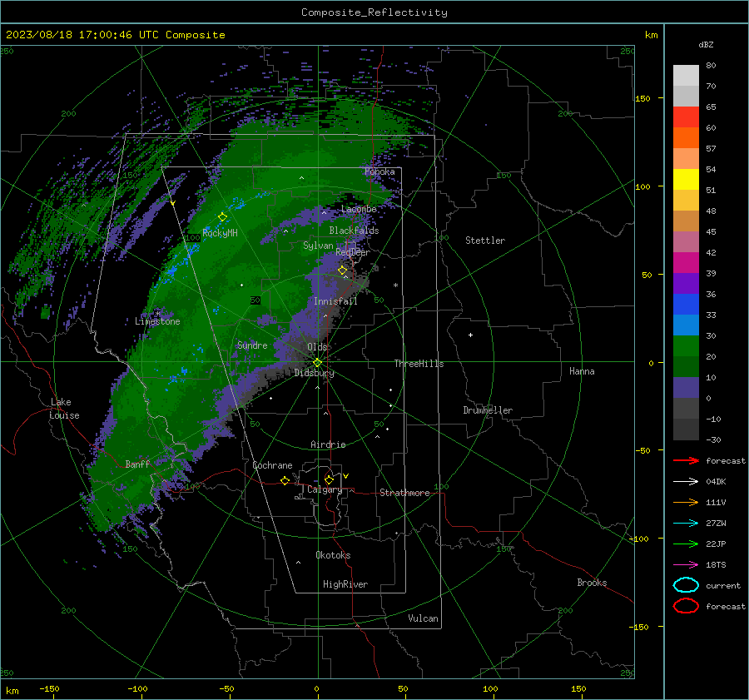Click the Ponoka city label

(379, 171)
